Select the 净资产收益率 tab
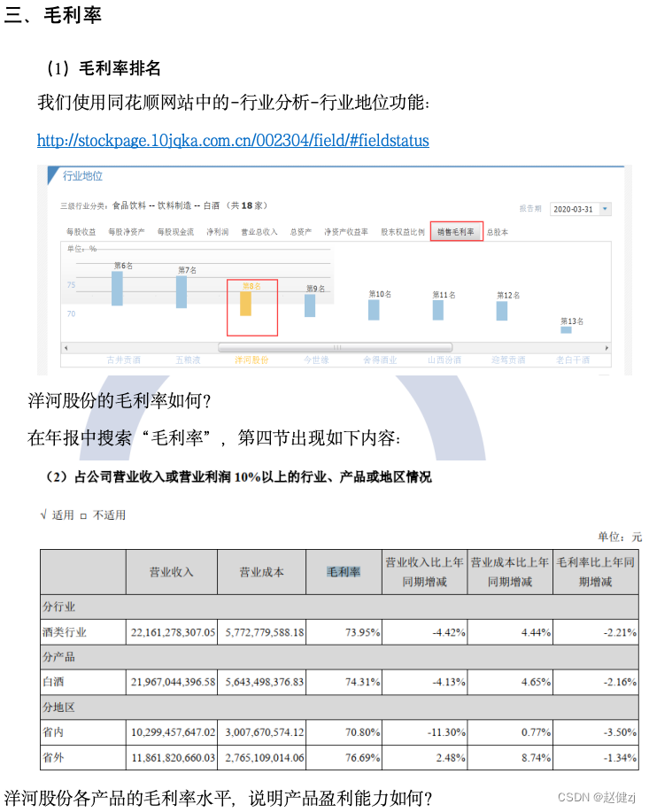Screen dimensions: 649x812 (346, 232)
